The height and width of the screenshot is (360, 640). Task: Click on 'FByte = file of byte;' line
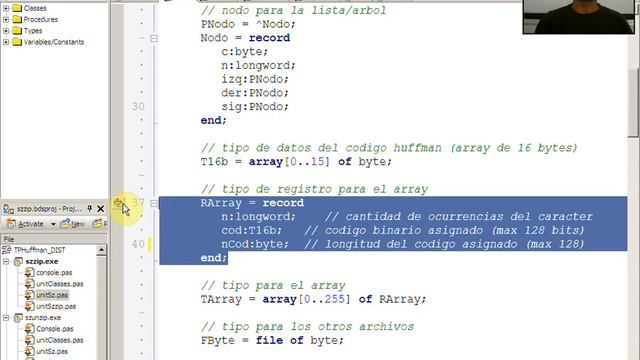272,340
